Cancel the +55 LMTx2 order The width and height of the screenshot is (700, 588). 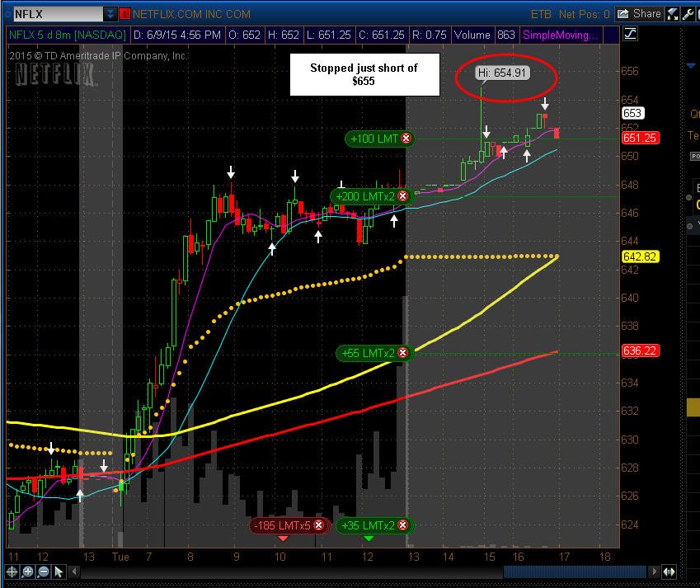click(402, 353)
